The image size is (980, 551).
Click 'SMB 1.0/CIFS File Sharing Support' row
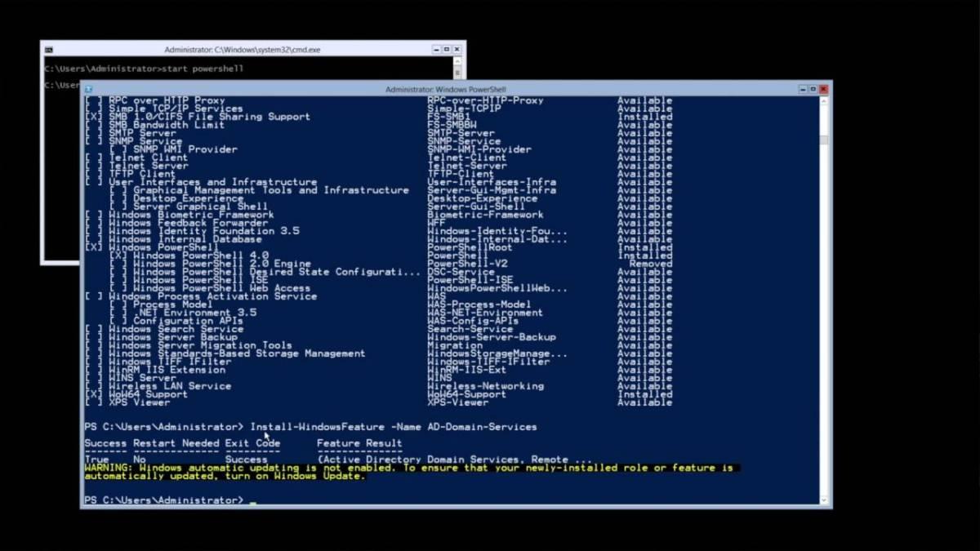pyautogui.click(x=379, y=117)
